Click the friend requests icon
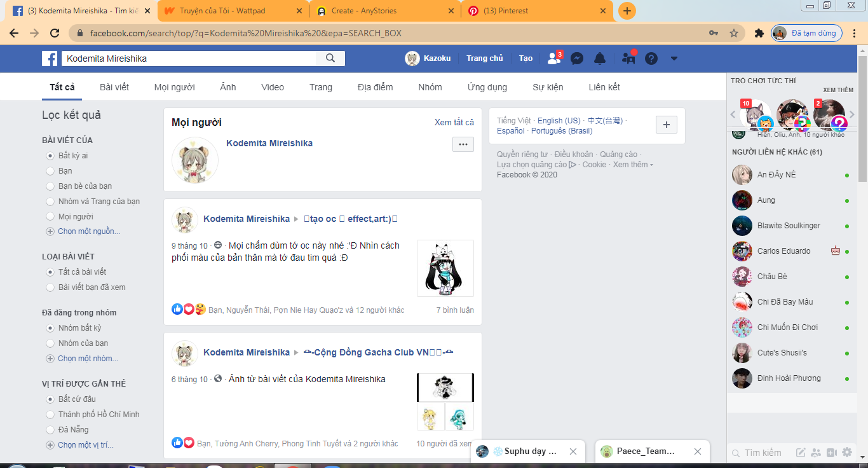Screen dimensions: 868x468 click(553, 59)
